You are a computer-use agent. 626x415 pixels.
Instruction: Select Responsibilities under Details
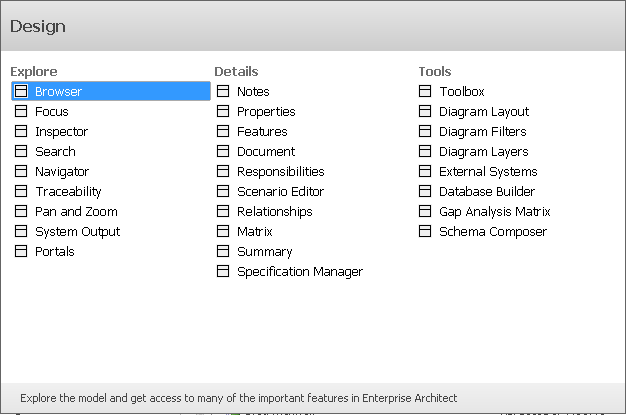point(280,172)
